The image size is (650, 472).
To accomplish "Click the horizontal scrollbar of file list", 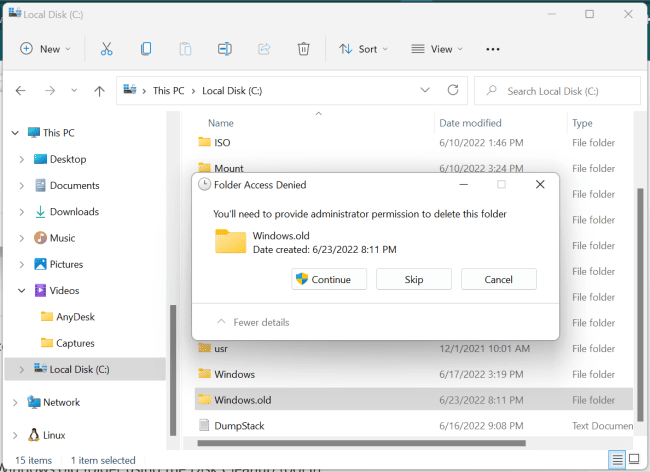I will click(x=361, y=443).
